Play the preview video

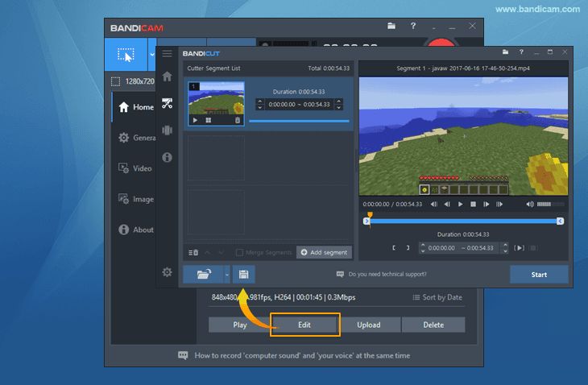460,205
